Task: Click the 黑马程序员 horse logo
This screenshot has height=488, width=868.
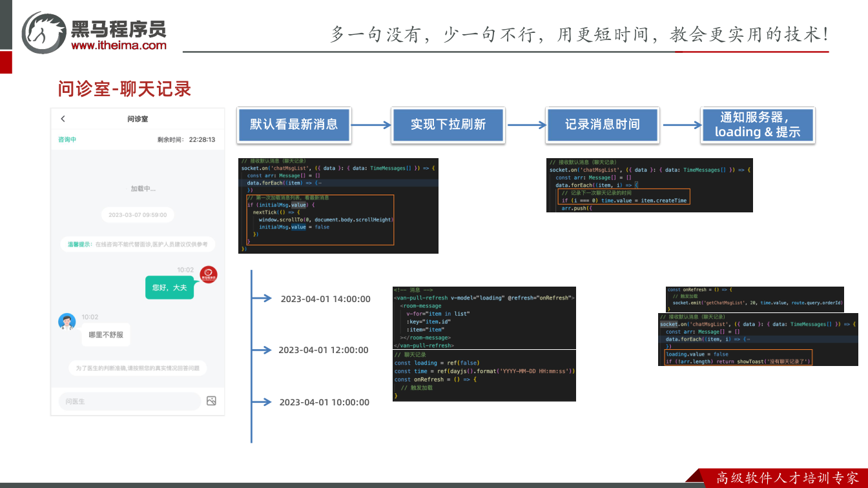Action: (43, 32)
